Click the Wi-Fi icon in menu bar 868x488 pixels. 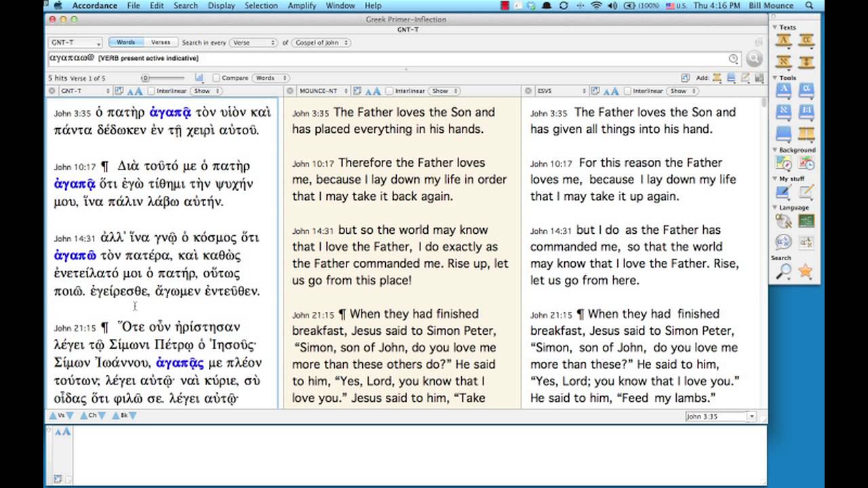tap(596, 5)
